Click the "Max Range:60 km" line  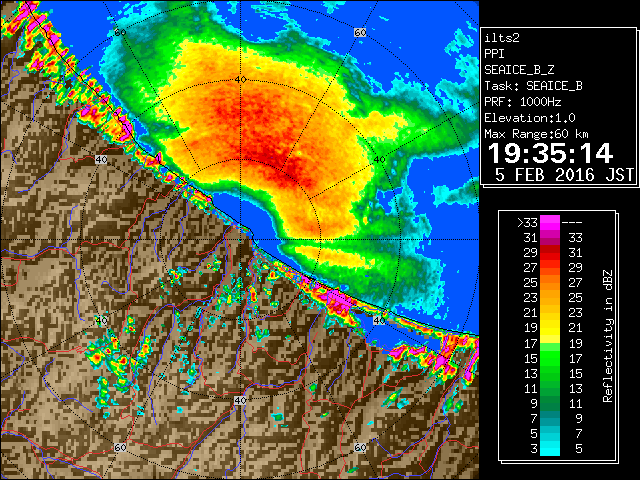click(x=536, y=134)
